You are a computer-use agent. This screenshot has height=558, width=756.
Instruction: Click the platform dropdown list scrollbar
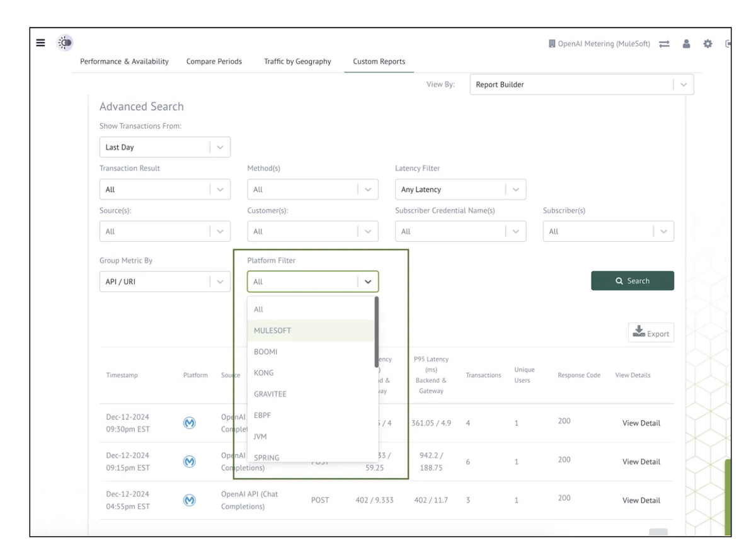377,332
